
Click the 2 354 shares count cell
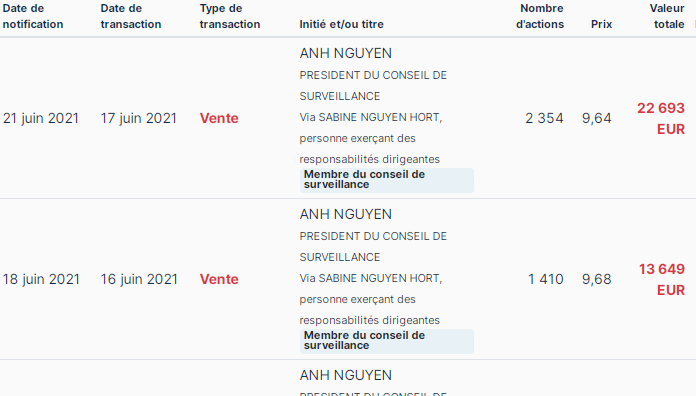pyautogui.click(x=544, y=118)
